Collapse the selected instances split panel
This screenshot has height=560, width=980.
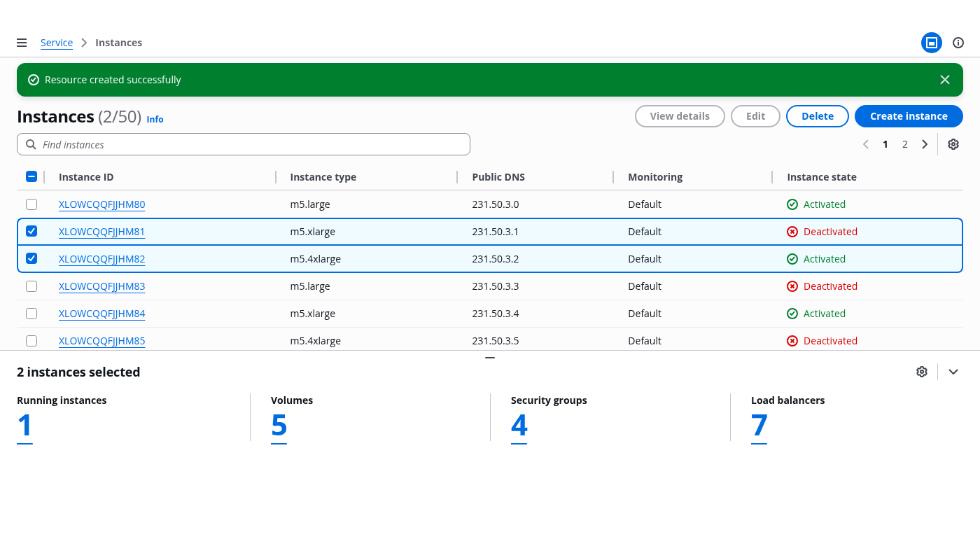pos(953,372)
